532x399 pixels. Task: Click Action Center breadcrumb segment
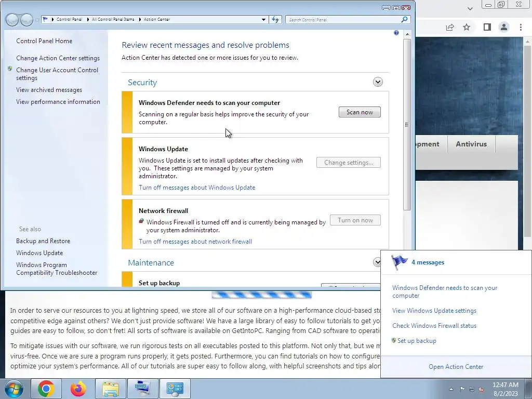pyautogui.click(x=157, y=19)
